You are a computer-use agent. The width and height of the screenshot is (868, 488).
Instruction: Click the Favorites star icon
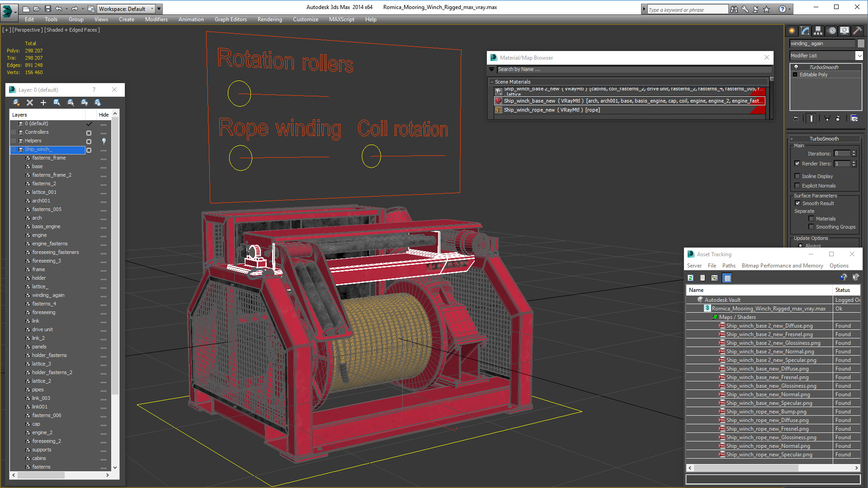767,9
